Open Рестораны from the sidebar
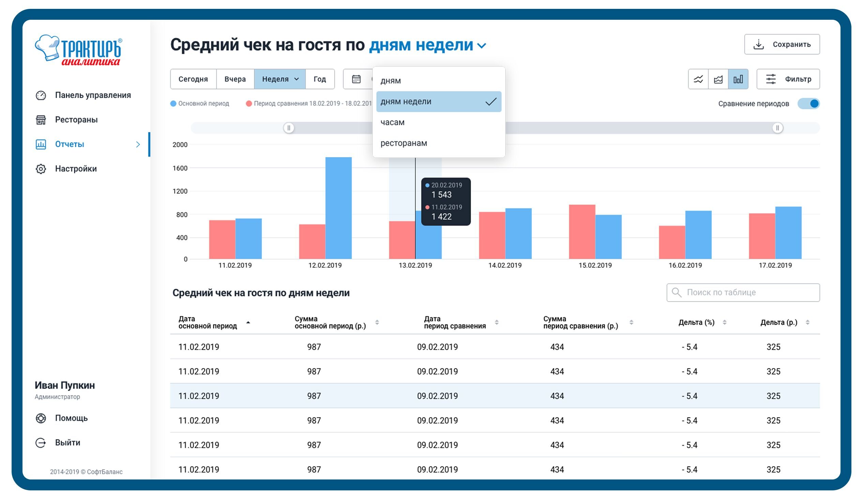863x504 pixels. tap(76, 120)
